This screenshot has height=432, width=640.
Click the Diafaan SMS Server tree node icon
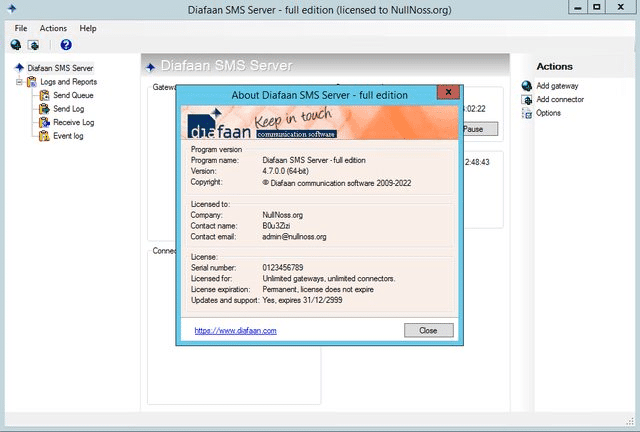(20, 67)
